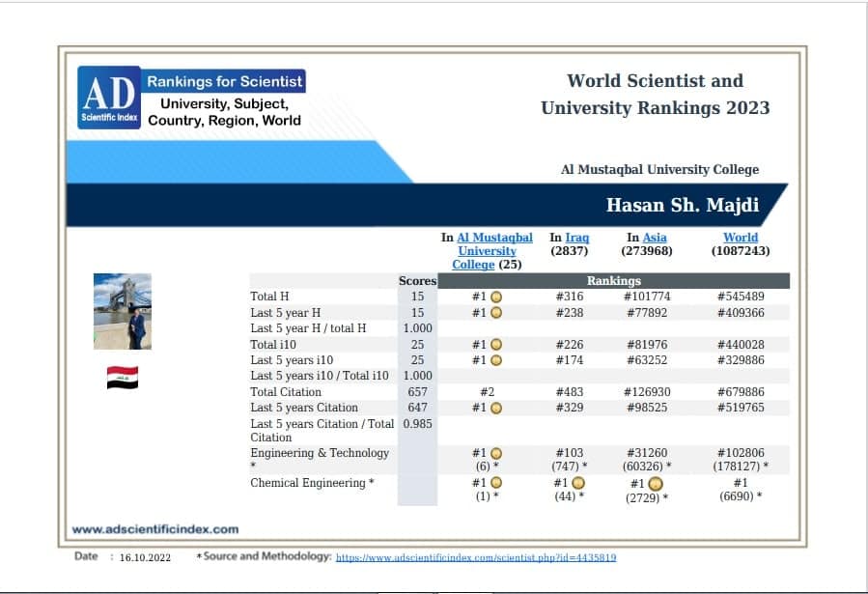The height and width of the screenshot is (594, 868).
Task: Open the Iraq rankings link
Action: (x=576, y=238)
